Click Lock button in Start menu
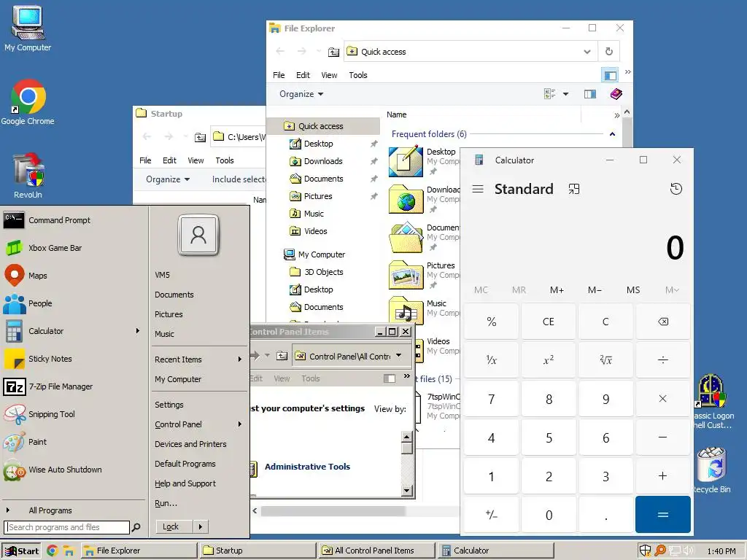747x560 pixels. point(174,526)
